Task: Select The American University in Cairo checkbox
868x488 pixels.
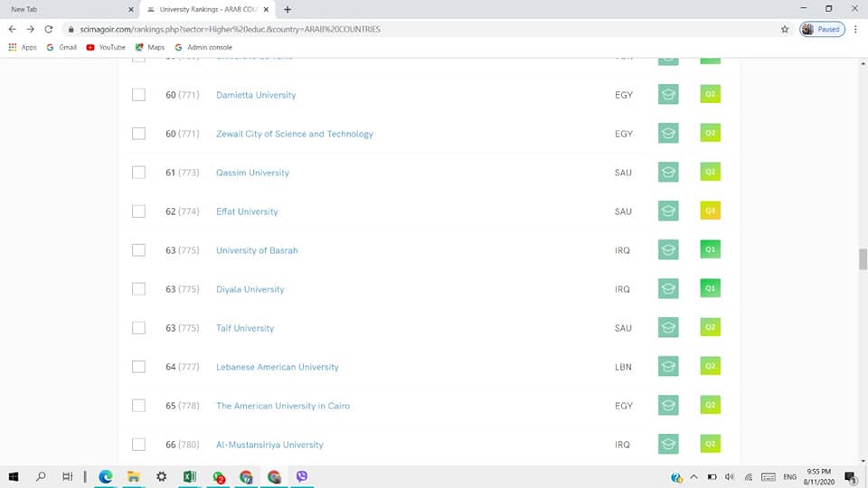Action: [138, 406]
